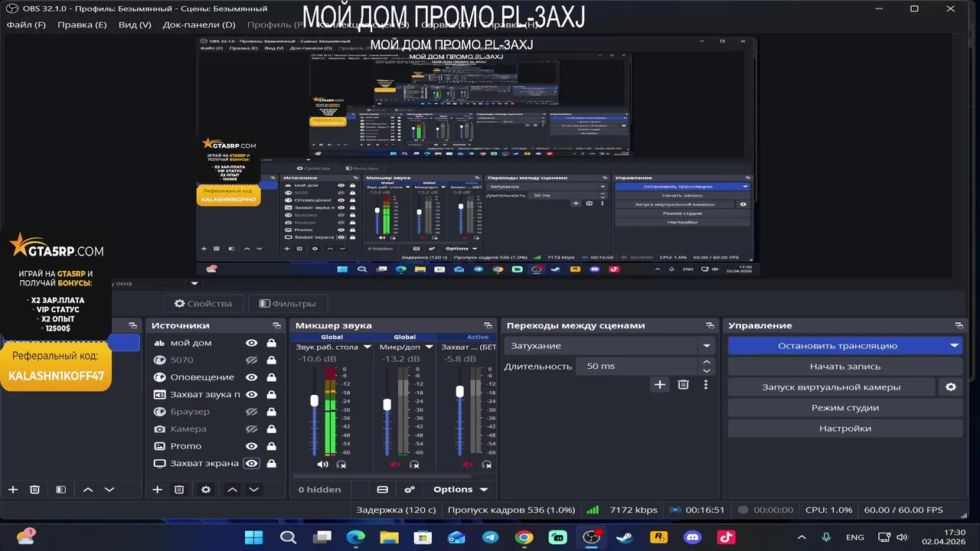Click the Микр/доп volume fader
Viewport: 980px width, 551px height.
coord(387,404)
